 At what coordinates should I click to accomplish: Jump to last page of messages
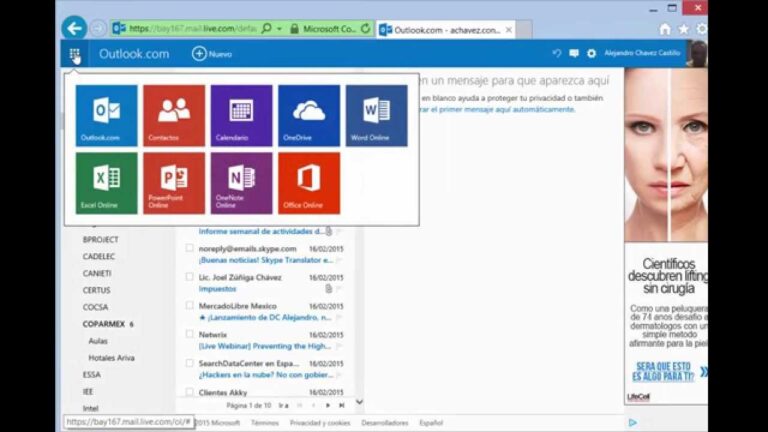(342, 405)
